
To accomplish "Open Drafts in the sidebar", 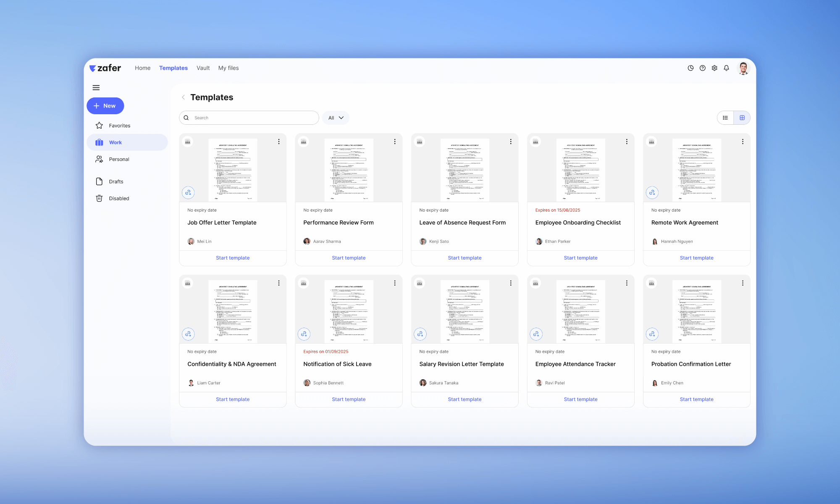I will pos(127,181).
